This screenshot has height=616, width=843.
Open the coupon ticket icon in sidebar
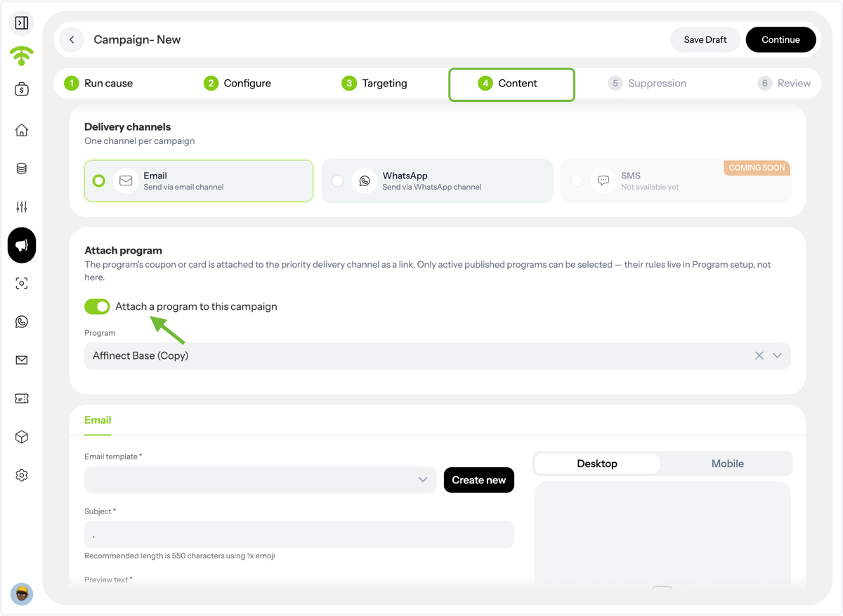coord(22,398)
